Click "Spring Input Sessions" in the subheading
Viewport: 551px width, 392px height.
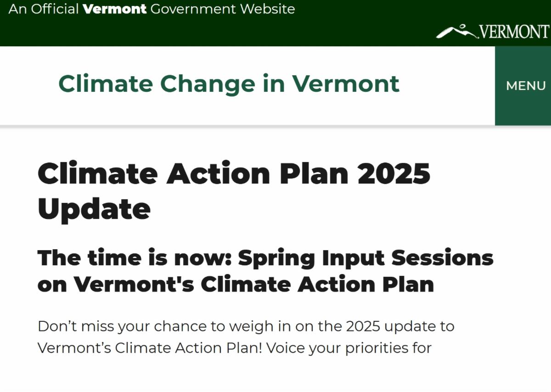[x=365, y=258]
